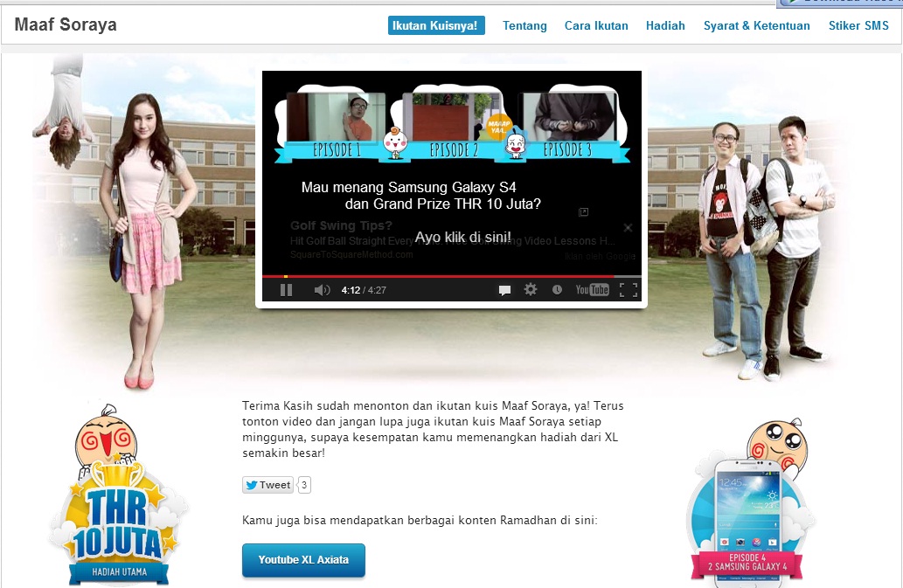Click the Watch Later clock icon

tap(557, 288)
